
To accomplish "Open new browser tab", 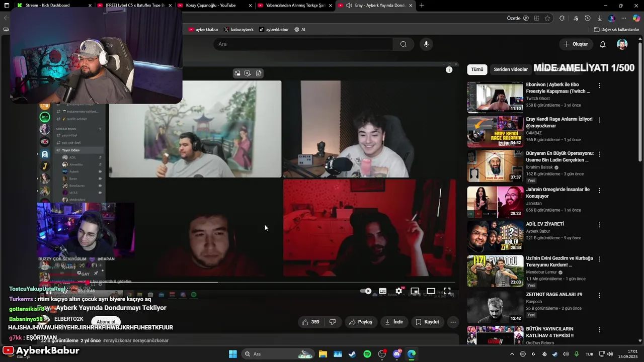I will (422, 6).
